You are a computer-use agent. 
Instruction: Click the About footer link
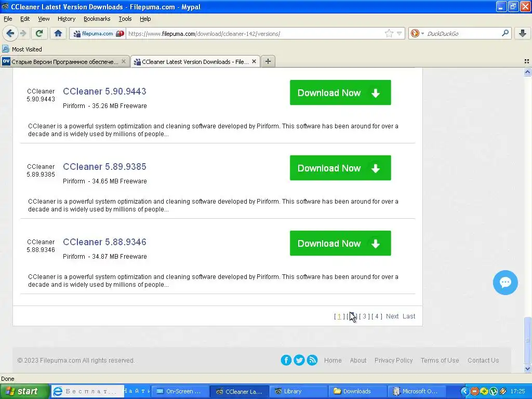[358, 361]
